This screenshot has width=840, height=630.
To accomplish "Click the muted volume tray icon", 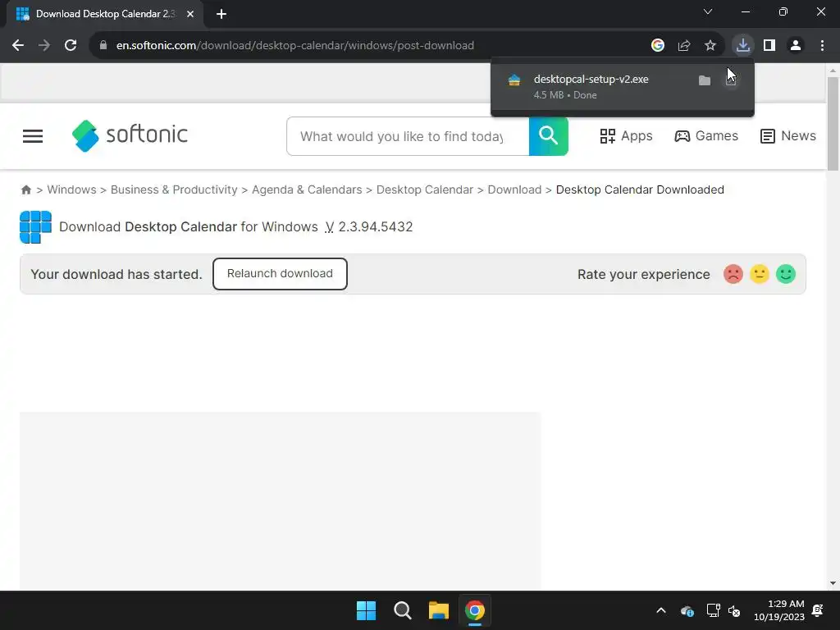I will [x=734, y=610].
